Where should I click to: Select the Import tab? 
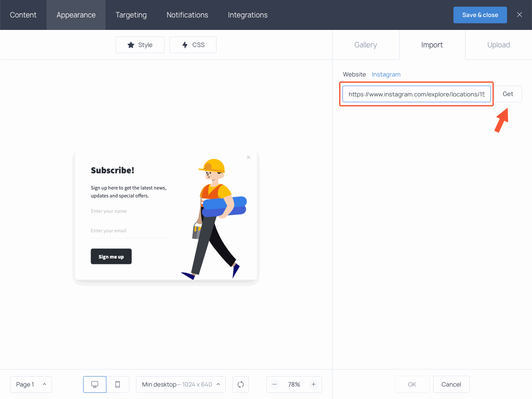(432, 45)
